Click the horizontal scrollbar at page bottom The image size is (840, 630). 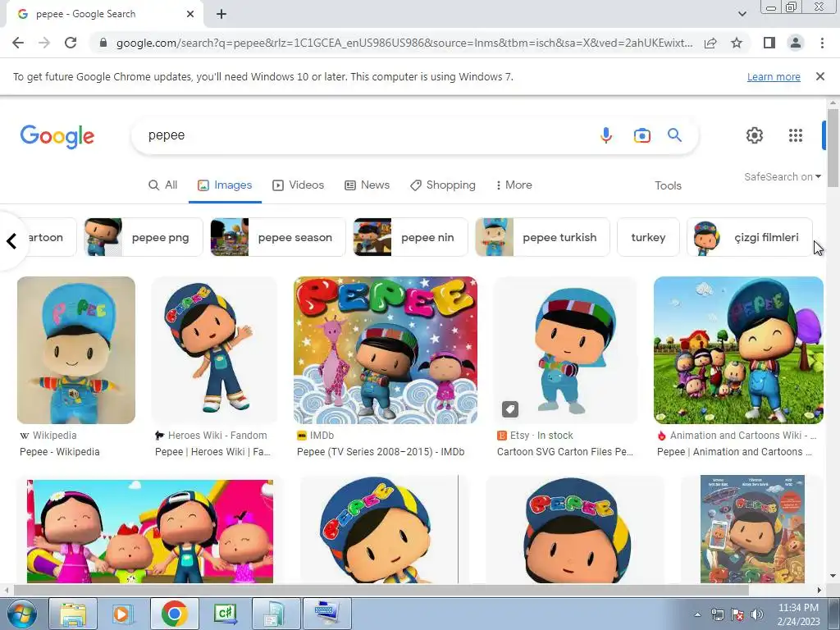pos(381,590)
